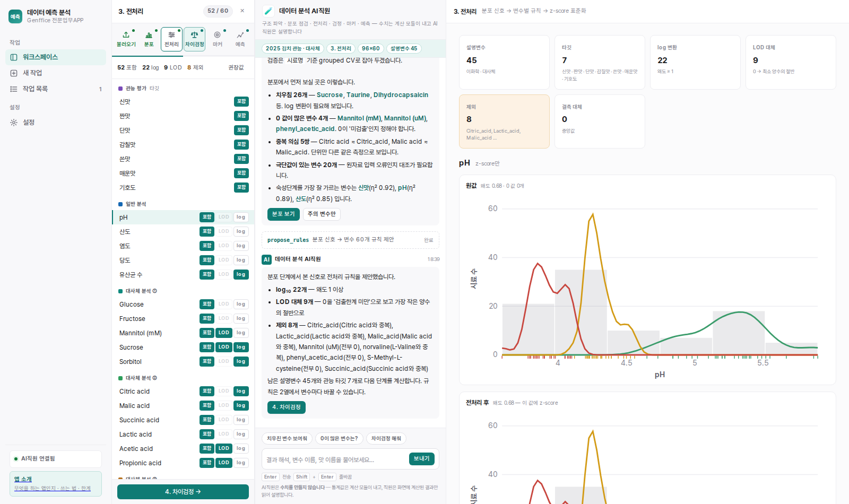Click the 권장값 button
849x504 pixels.
click(x=236, y=68)
